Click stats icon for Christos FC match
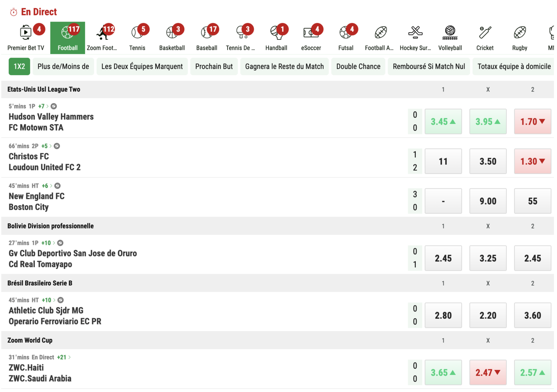 point(57,146)
